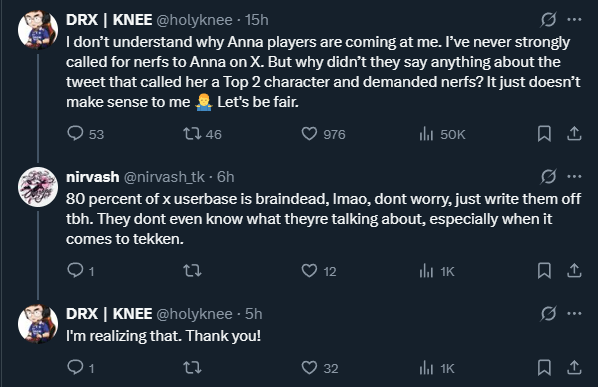Open more options menu on nirvash's reply

574,177
